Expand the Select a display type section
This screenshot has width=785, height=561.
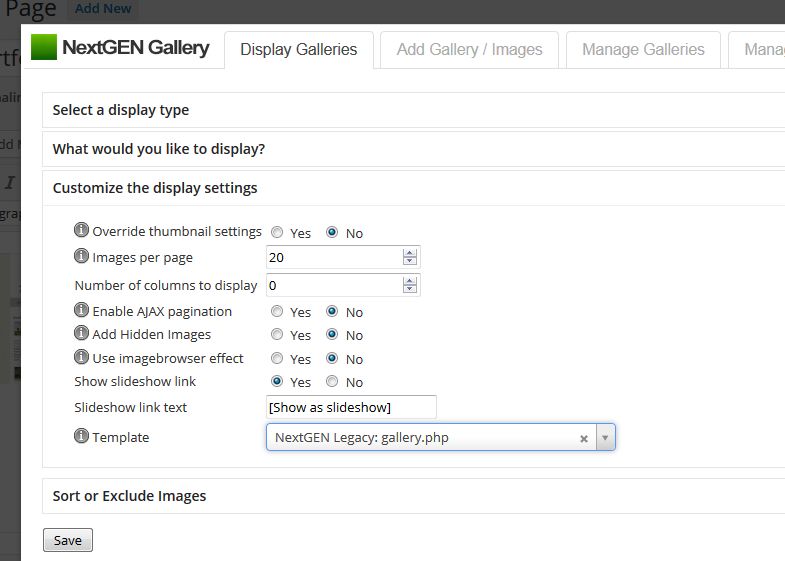pos(414,110)
